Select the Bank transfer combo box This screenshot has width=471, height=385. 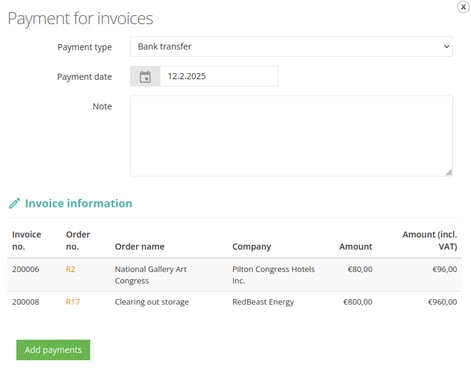[x=291, y=47]
